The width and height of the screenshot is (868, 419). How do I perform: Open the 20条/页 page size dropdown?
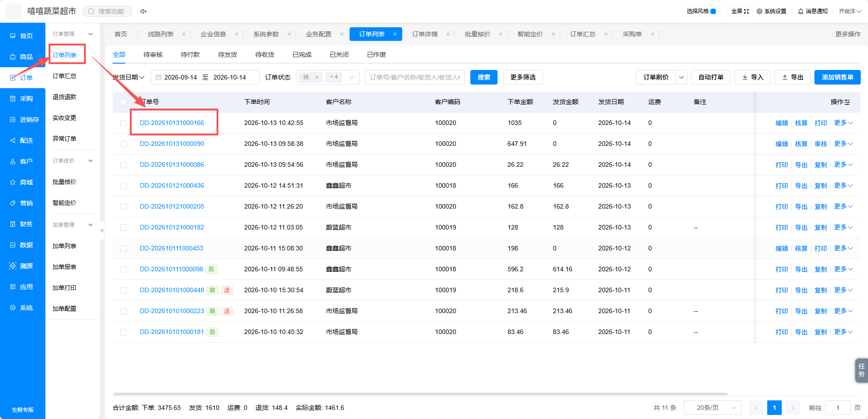pyautogui.click(x=712, y=408)
